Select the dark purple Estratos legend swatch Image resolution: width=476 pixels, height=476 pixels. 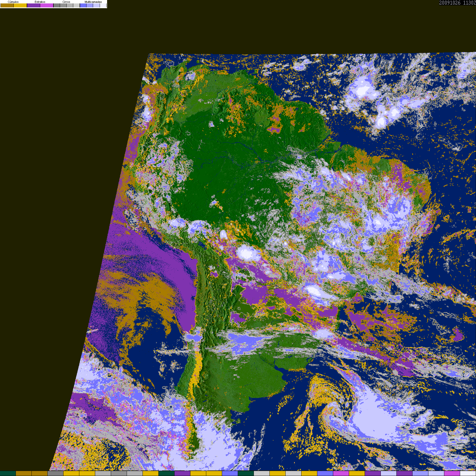tap(34, 5)
